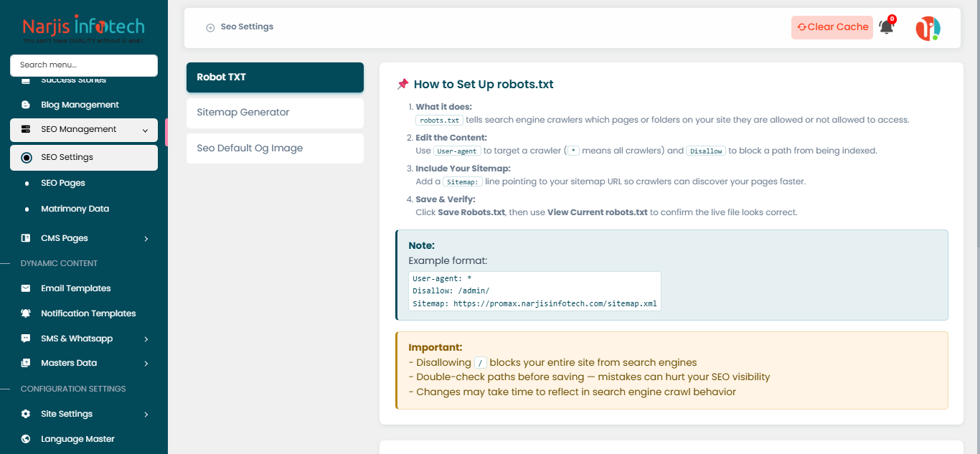The image size is (980, 454).
Task: Open the user profile avatar
Action: coord(928,28)
